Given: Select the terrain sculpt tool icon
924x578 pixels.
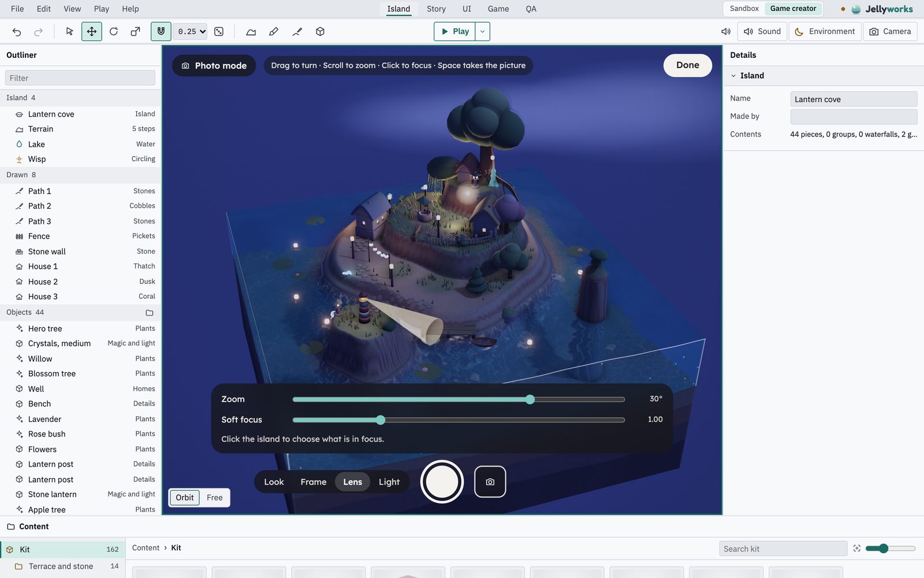Looking at the screenshot, I should (251, 32).
